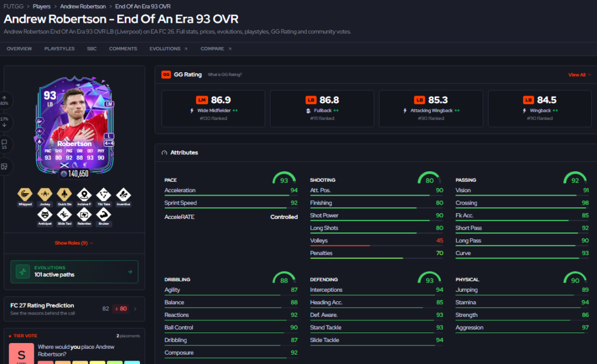Upvote the player card (83% arrow)
The image size is (597, 364).
point(4,100)
